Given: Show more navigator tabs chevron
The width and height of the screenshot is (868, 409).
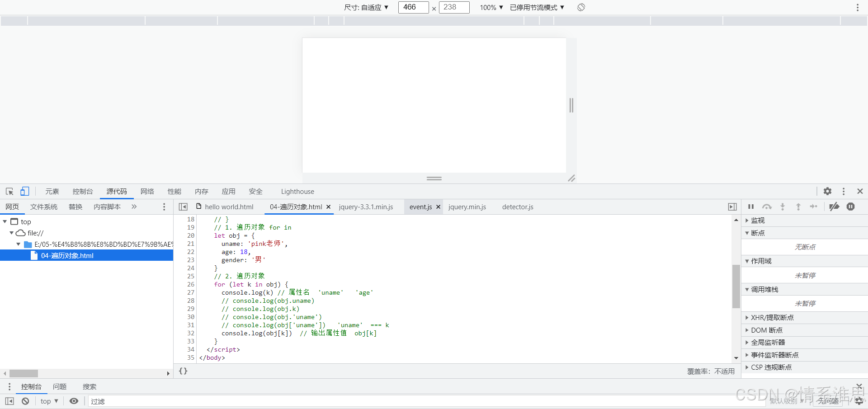Looking at the screenshot, I should (x=134, y=207).
